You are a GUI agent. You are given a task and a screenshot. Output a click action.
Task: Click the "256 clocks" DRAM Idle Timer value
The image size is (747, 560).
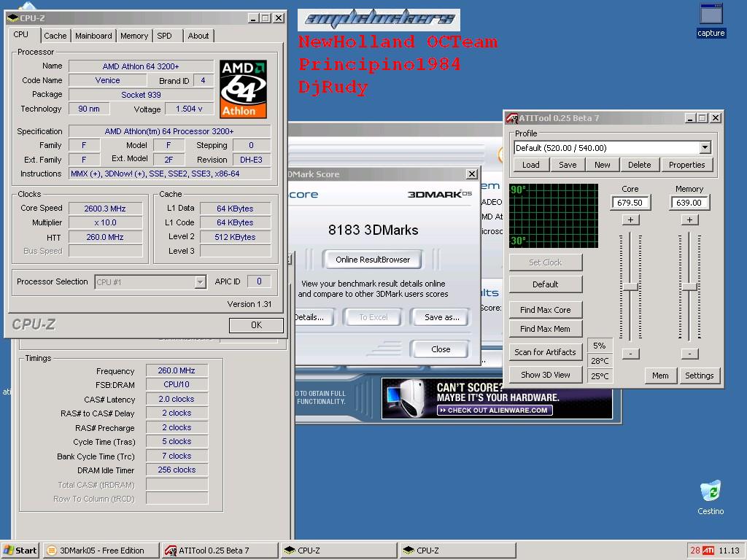[x=177, y=470]
